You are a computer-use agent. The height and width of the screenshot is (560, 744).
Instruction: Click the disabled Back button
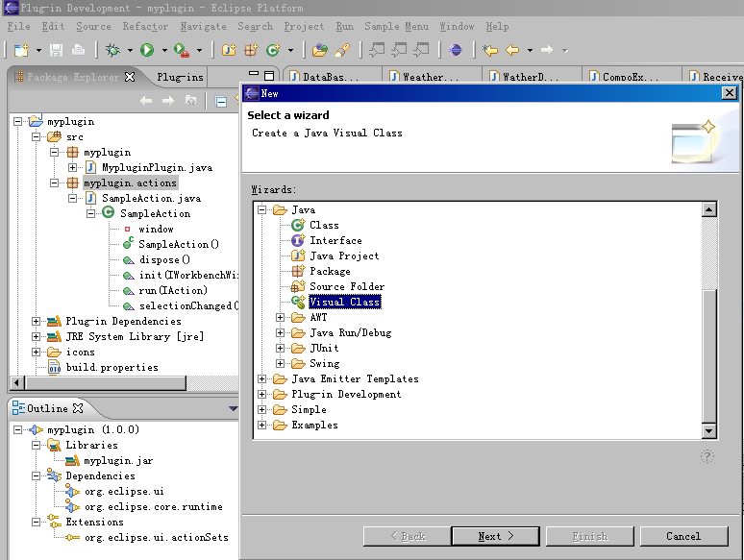tap(408, 536)
